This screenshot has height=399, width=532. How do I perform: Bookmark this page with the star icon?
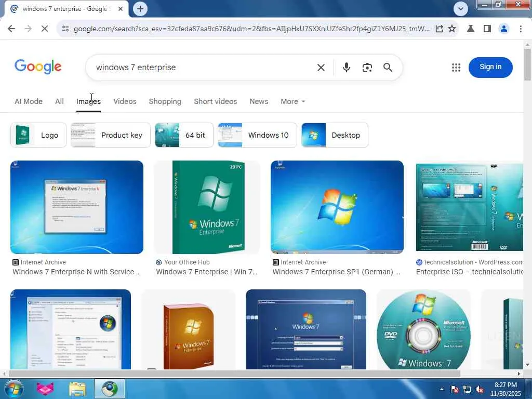pos(452,29)
